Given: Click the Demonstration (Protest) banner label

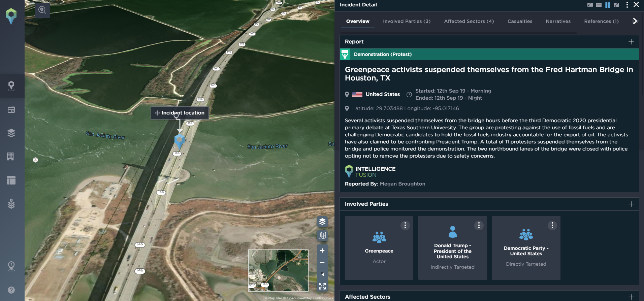Looking at the screenshot, I should tap(383, 54).
